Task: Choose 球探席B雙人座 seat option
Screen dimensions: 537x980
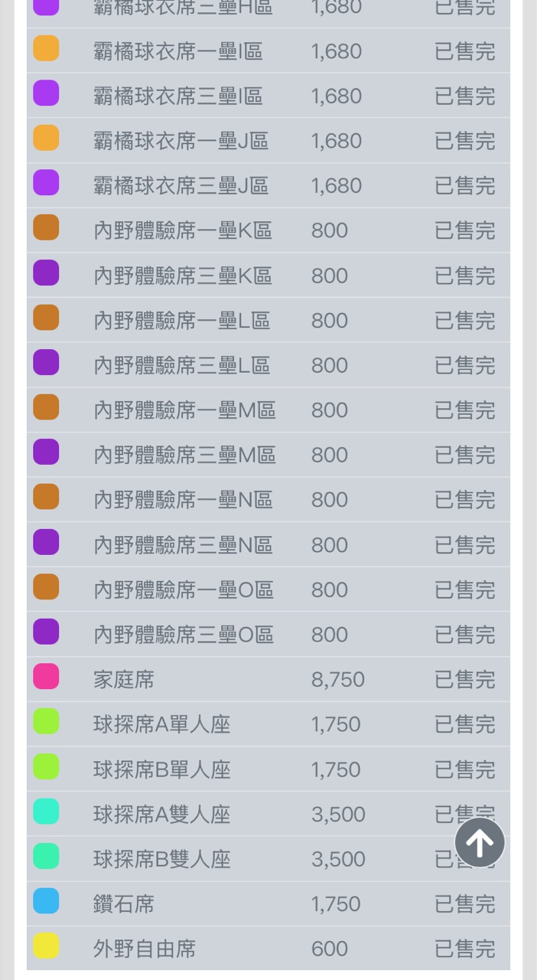Action: click(x=161, y=859)
